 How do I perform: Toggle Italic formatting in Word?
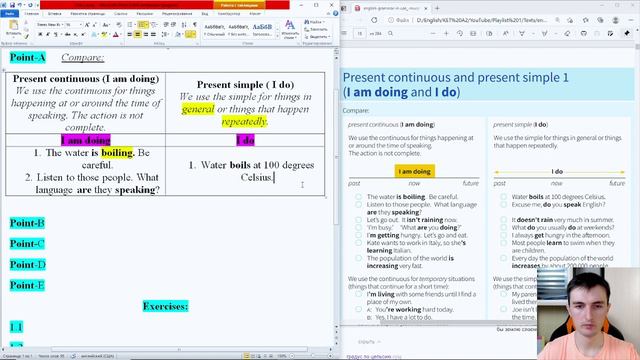(48, 35)
